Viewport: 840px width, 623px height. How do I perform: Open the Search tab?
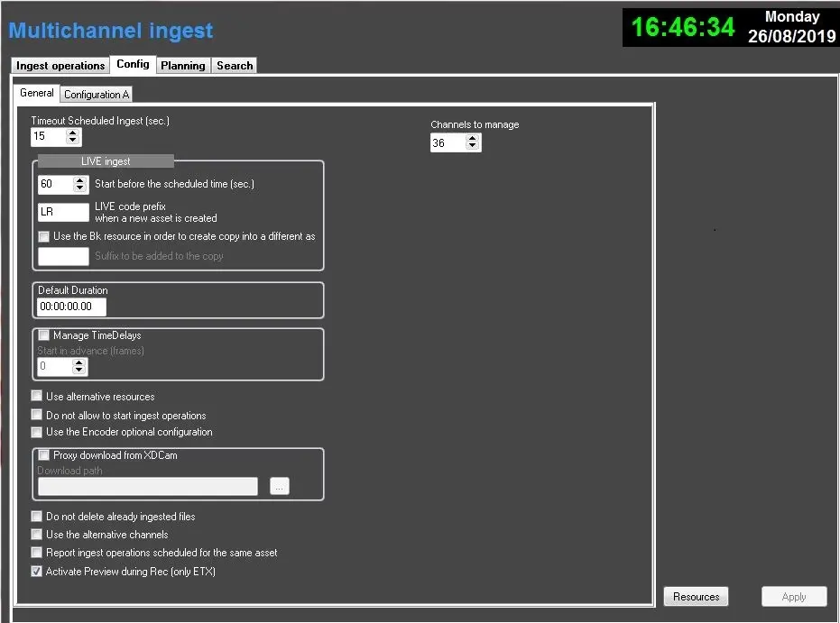pyautogui.click(x=235, y=66)
